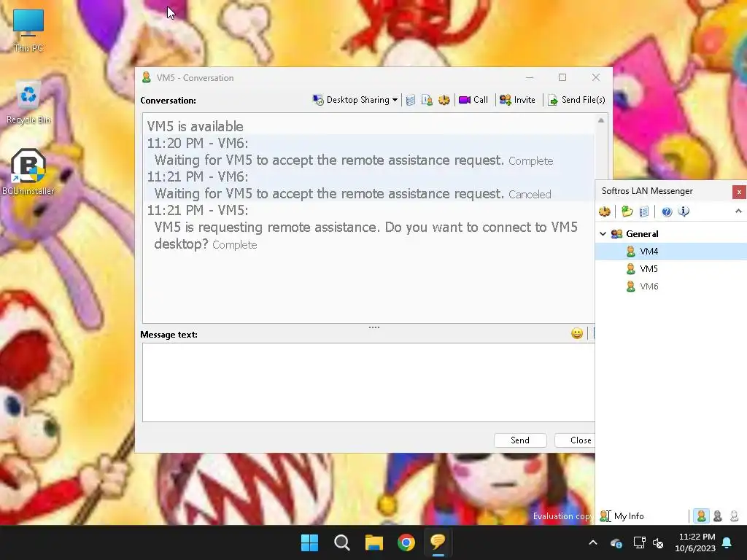Open message history notebook icon in conversation toolbar
Viewport: 747px width, 560px height.
click(411, 100)
